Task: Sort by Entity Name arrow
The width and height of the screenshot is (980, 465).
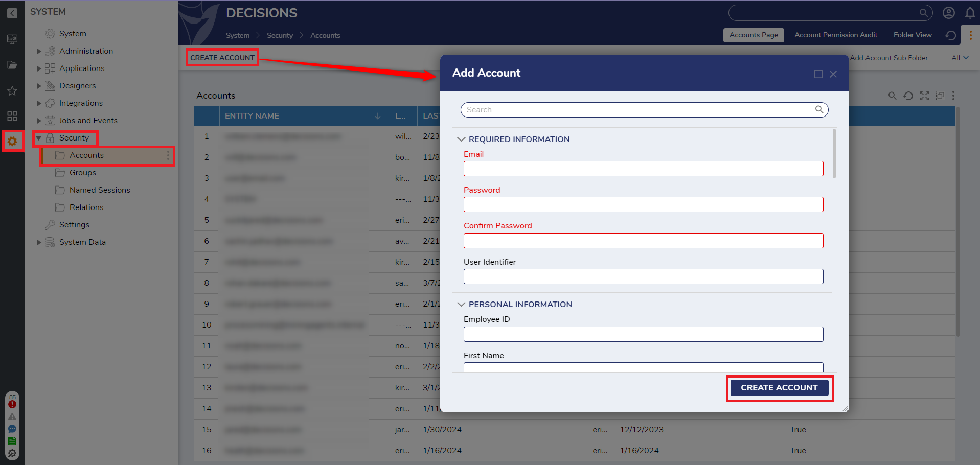Action: (x=378, y=116)
